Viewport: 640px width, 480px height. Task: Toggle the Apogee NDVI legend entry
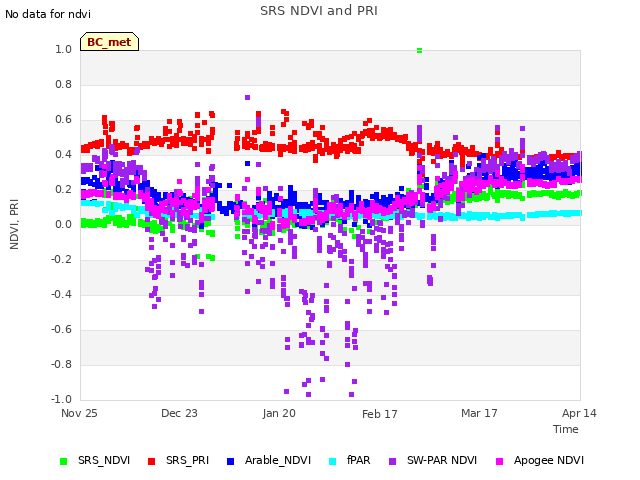click(540, 460)
